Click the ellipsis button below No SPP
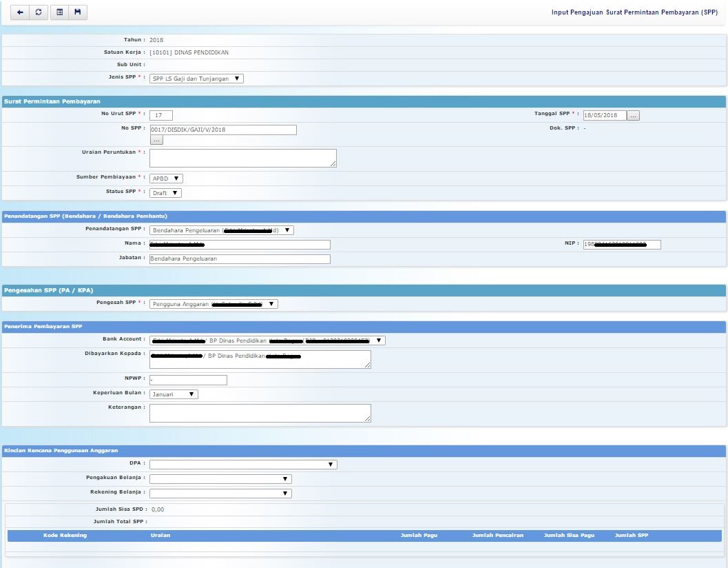Image resolution: width=728 pixels, height=568 pixels. [x=156, y=140]
